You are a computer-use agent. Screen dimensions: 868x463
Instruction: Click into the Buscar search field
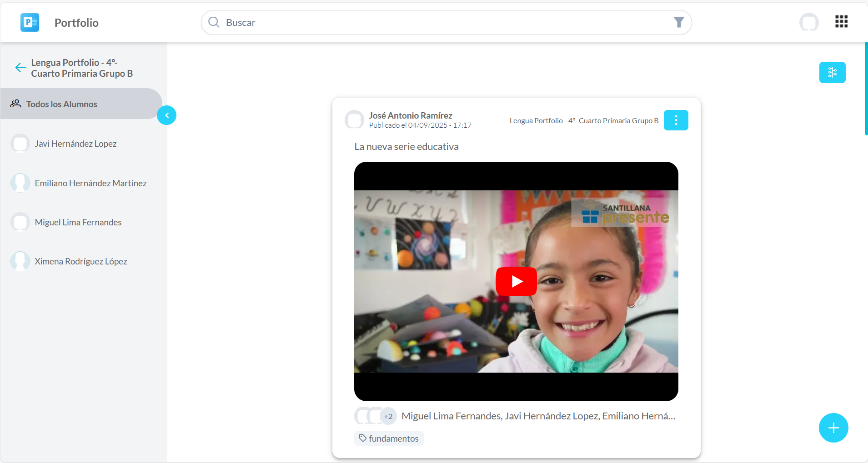click(446, 22)
